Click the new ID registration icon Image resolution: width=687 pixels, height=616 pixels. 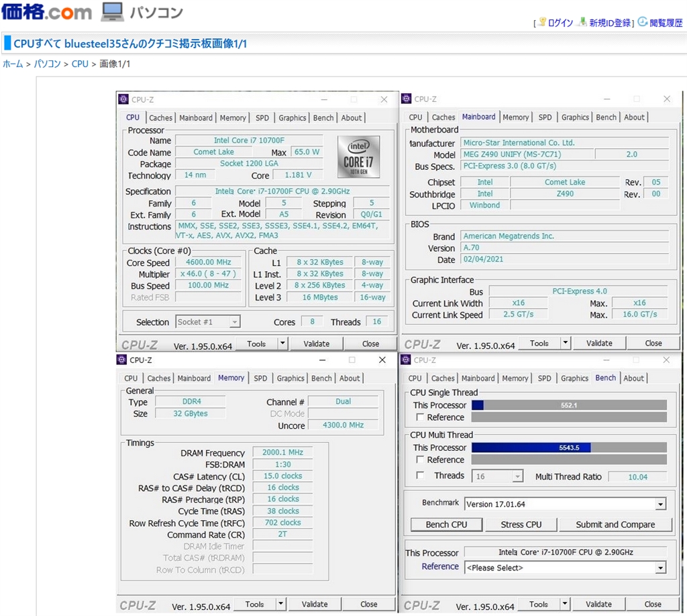point(583,22)
